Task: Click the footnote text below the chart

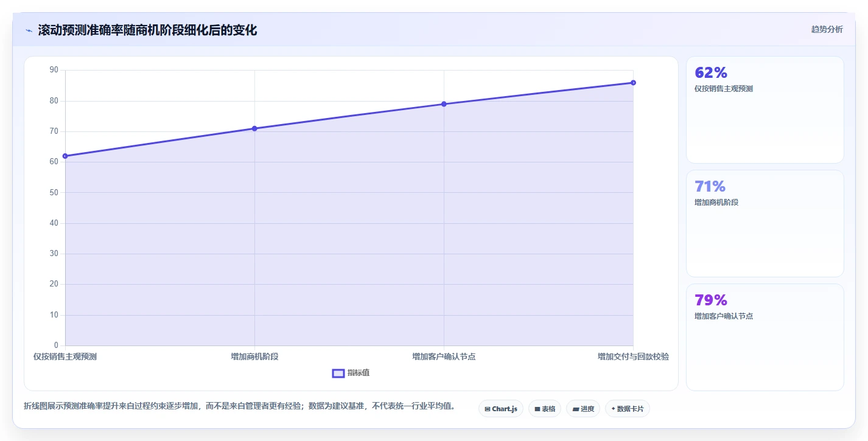Action: [x=239, y=406]
